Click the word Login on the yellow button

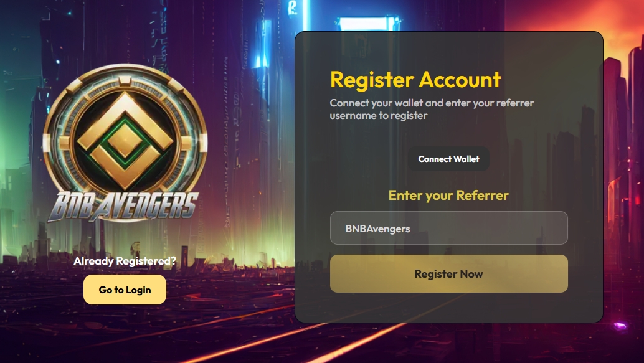pyautogui.click(x=138, y=290)
